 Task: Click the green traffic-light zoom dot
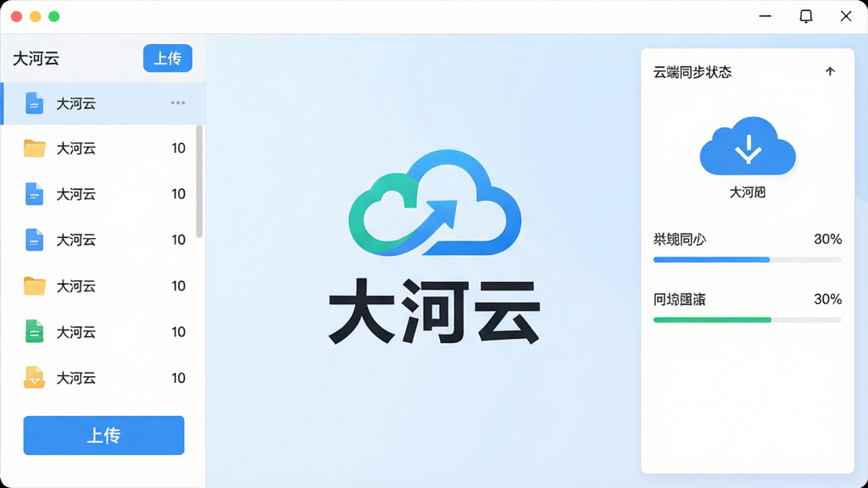[53, 17]
